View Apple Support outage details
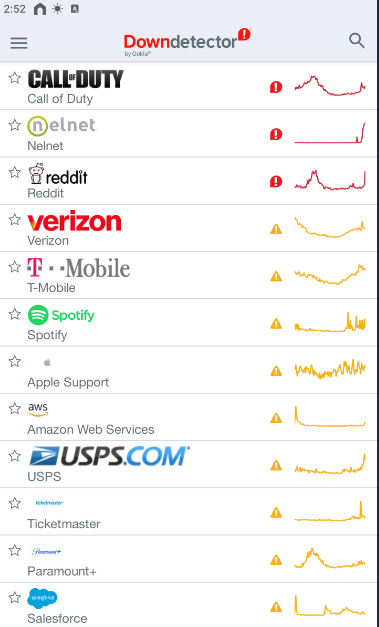Viewport: 379px width, 627px height. (x=188, y=370)
